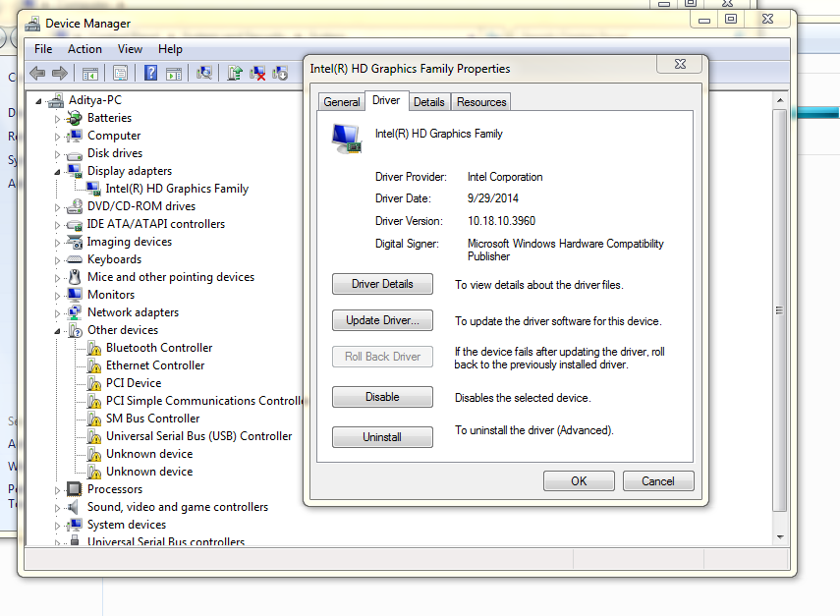This screenshot has height=616, width=840.
Task: Switch to the Resources tab
Action: pos(481,102)
